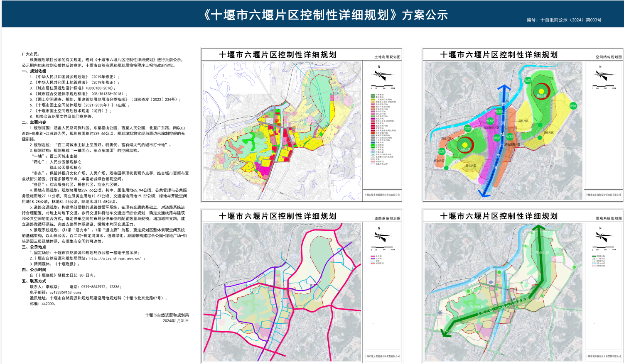Image resolution: width=624 pixels, height=364 pixels.
Task: Click the "多区" line listing 综合服务片区
Action: pos(76,185)
